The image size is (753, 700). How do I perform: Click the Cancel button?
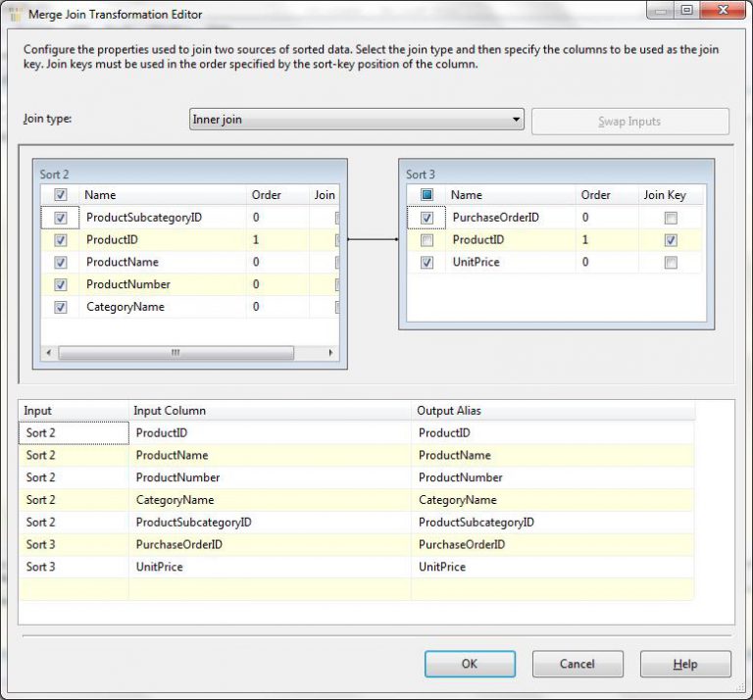[x=577, y=664]
